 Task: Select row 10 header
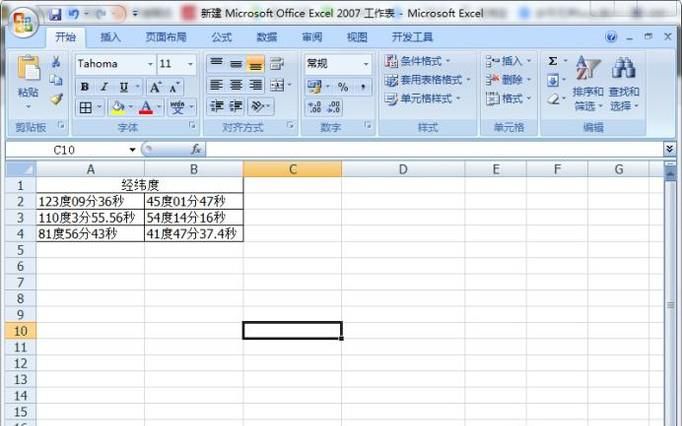[x=20, y=331]
